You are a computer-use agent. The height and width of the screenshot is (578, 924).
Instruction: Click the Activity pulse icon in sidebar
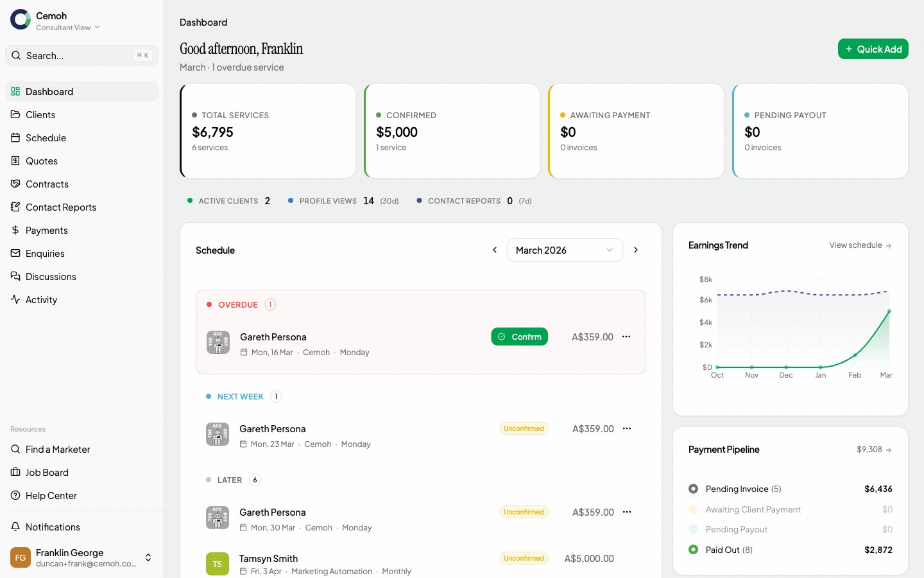pos(15,299)
